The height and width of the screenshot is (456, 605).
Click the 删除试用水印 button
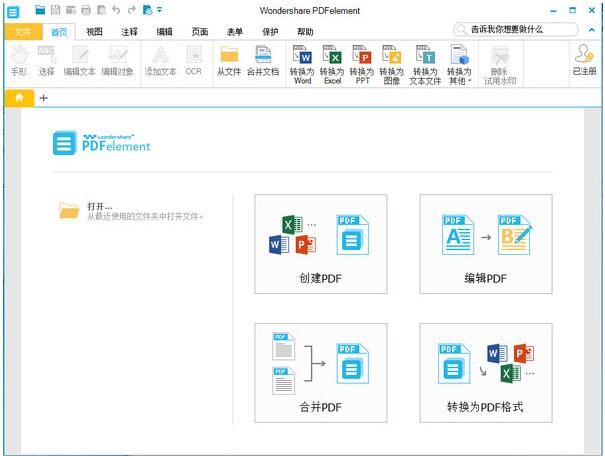500,65
